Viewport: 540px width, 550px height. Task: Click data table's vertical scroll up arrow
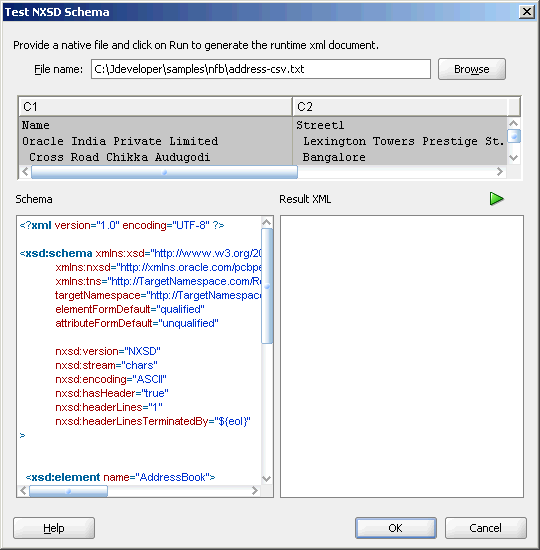pos(514,123)
